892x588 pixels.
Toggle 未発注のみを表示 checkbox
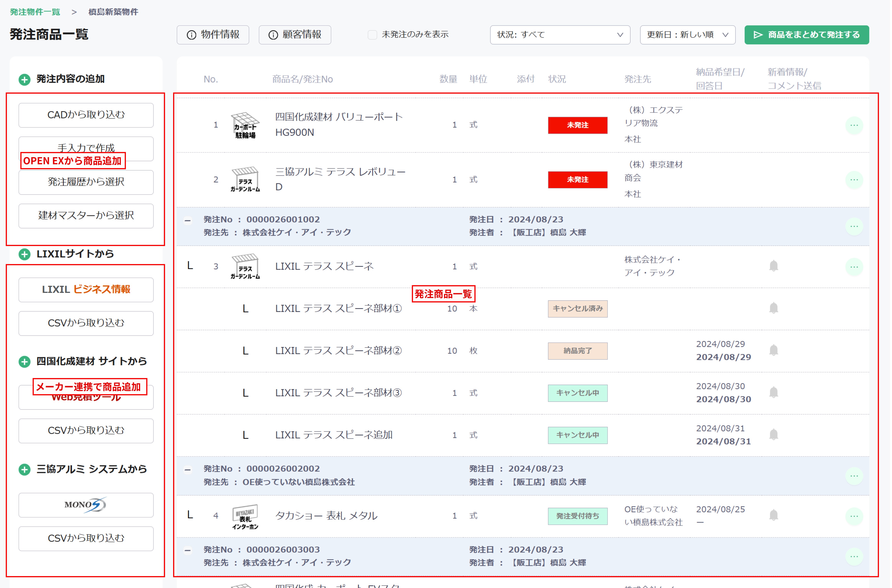[x=372, y=35]
